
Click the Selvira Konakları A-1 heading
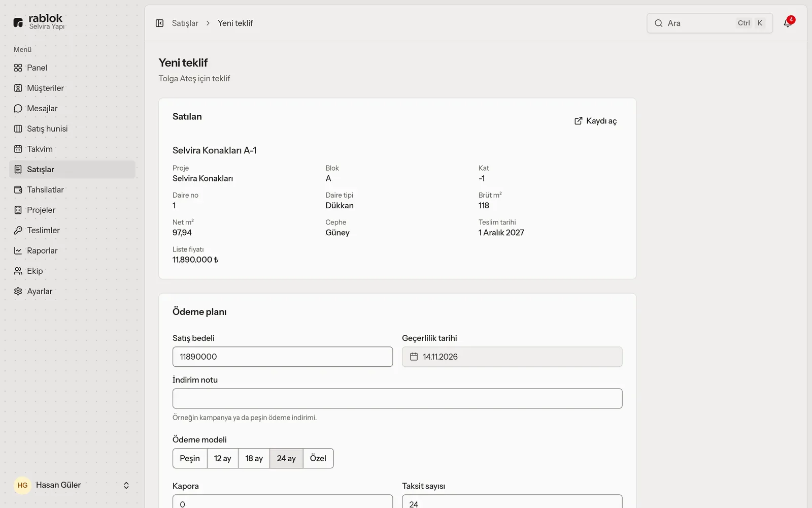pos(214,150)
